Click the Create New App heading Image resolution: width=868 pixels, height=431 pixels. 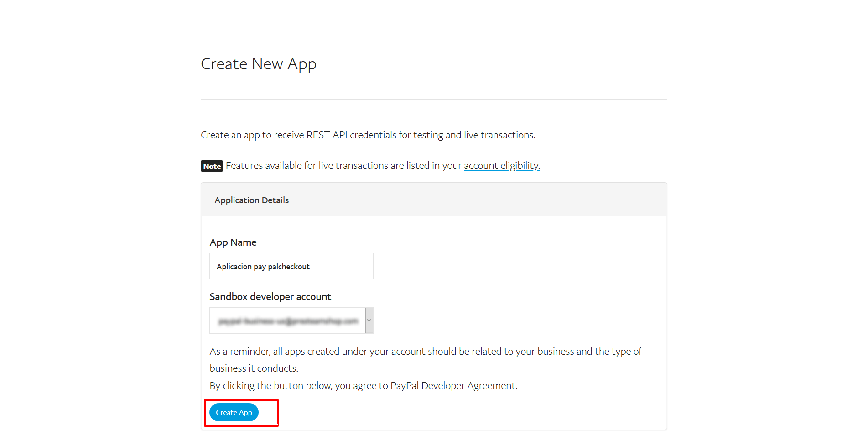pyautogui.click(x=258, y=64)
